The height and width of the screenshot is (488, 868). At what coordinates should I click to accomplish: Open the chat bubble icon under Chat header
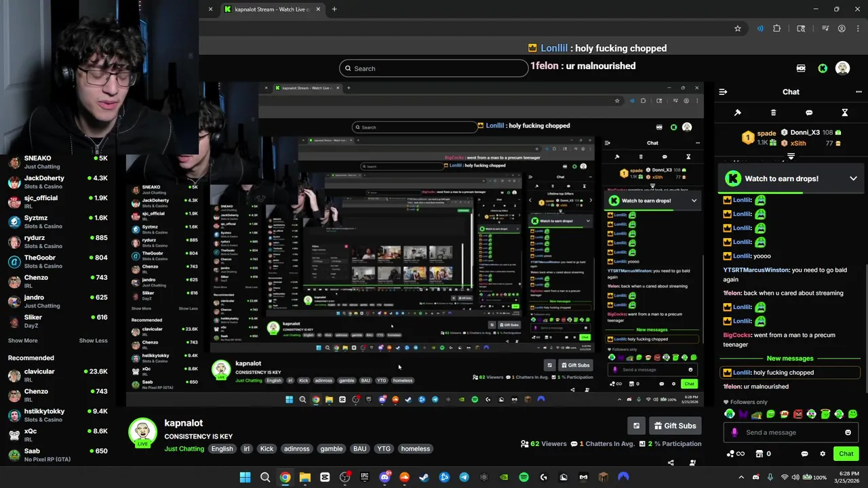point(809,113)
